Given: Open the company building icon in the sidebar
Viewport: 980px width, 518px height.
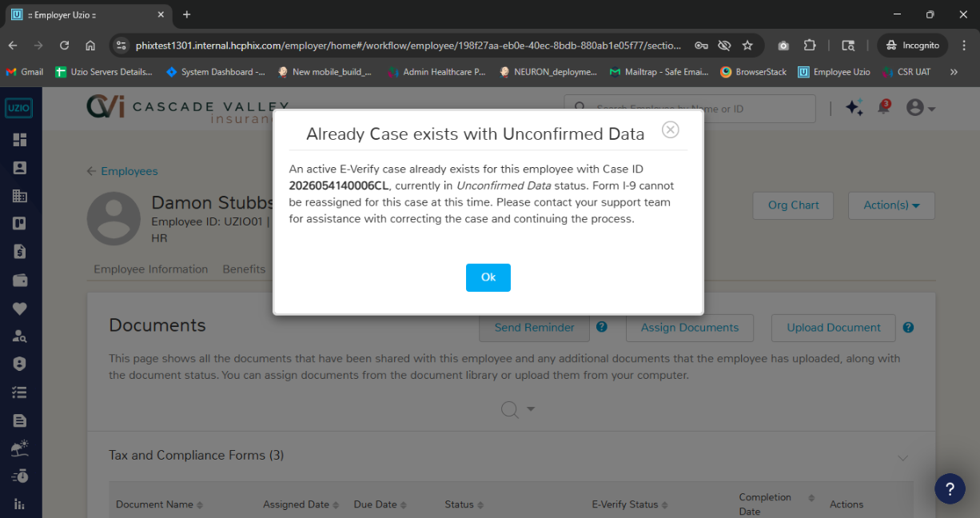Looking at the screenshot, I should [20, 196].
